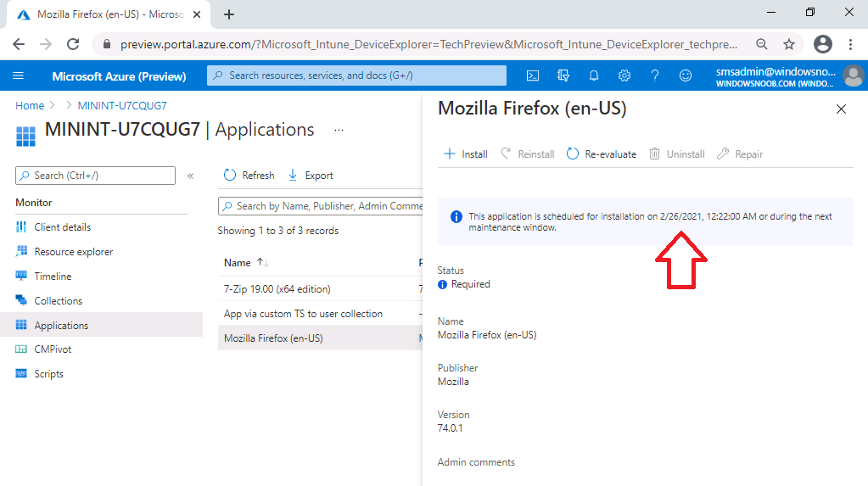Click the Search by Name, Publisher field

pyautogui.click(x=321, y=206)
